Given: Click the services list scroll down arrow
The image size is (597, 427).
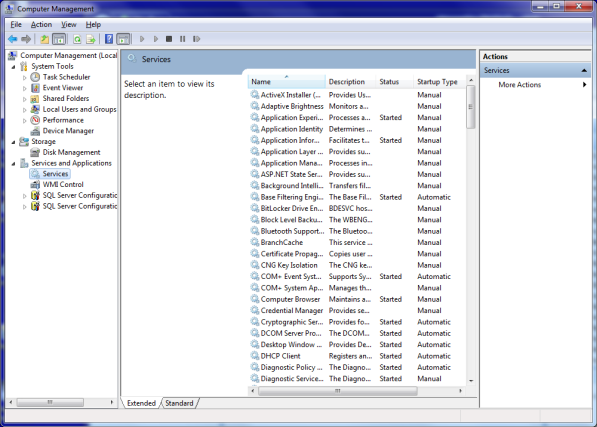Looking at the screenshot, I should click(x=471, y=380).
